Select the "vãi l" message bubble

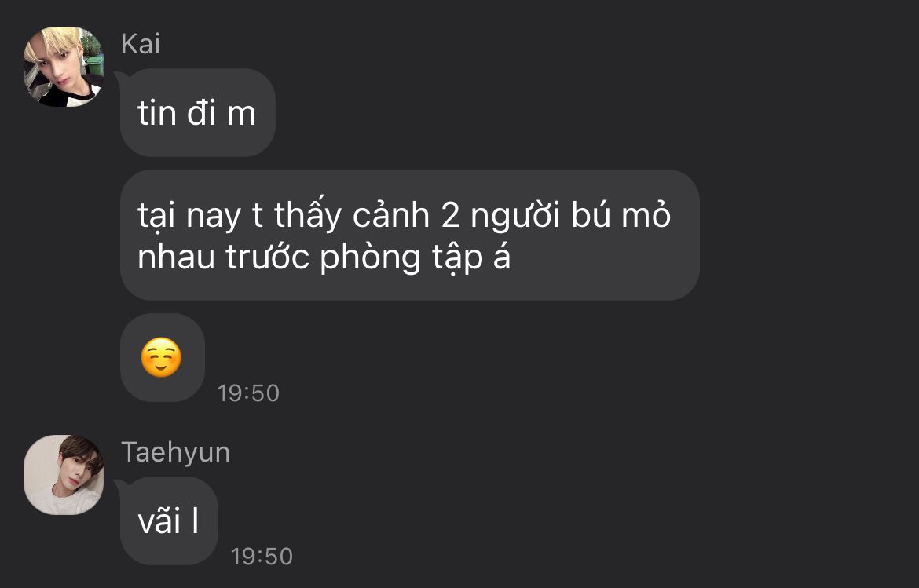pyautogui.click(x=169, y=520)
